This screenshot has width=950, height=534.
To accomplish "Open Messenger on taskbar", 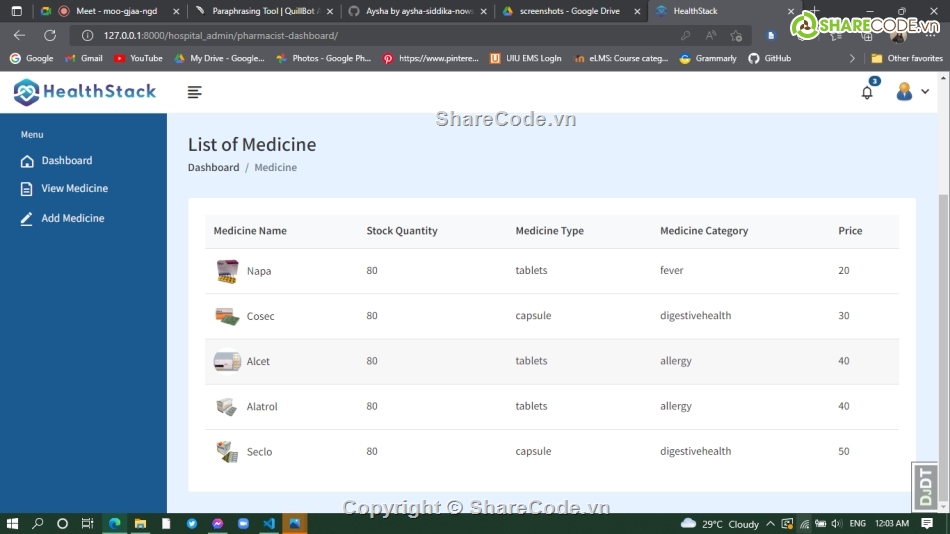I will 218,524.
